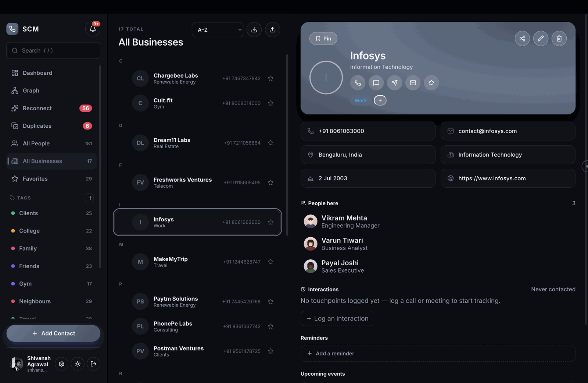
Task: Email Infosys using envelope icon
Action: (x=413, y=83)
